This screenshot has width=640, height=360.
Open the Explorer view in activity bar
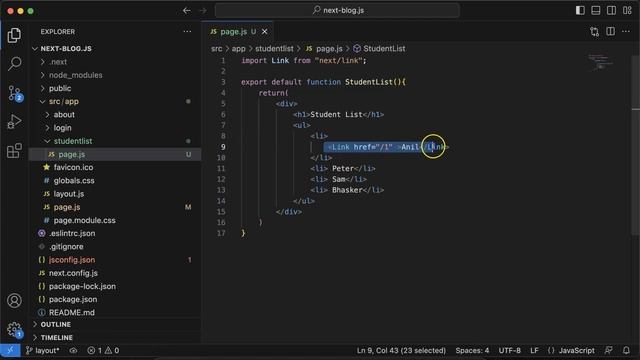[14, 36]
